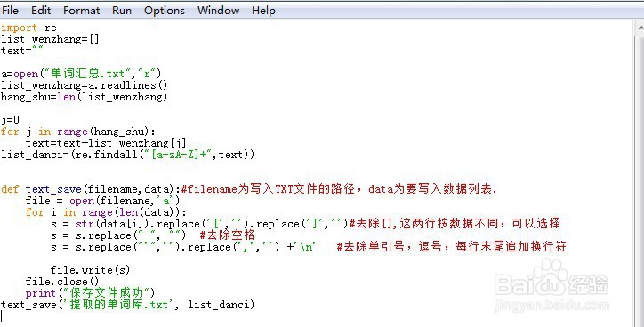This screenshot has width=644, height=327.
Task: Open the Options menu
Action: (165, 11)
